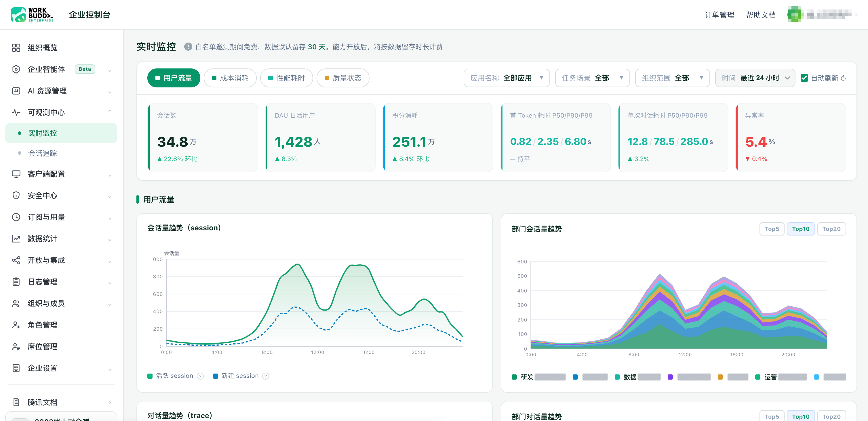Open the 时间 最近 24 小时 dropdown
868x421 pixels.
755,78
